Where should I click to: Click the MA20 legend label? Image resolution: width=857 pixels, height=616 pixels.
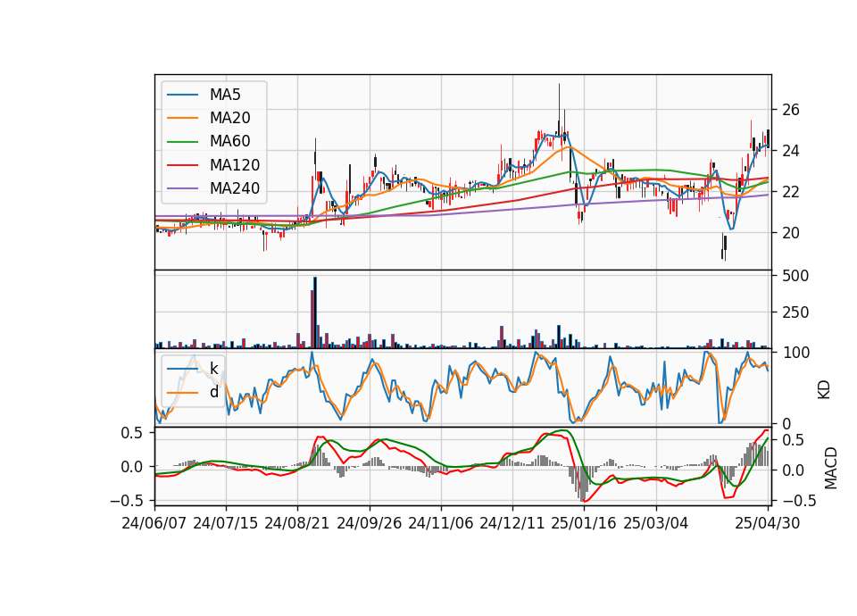pyautogui.click(x=230, y=118)
